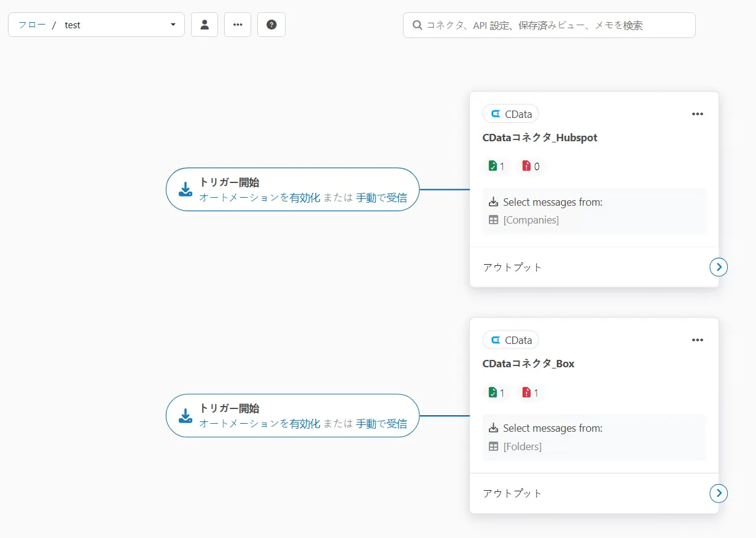Click the Box trigger's 手動で受信 link
The image size is (756, 538).
[381, 424]
